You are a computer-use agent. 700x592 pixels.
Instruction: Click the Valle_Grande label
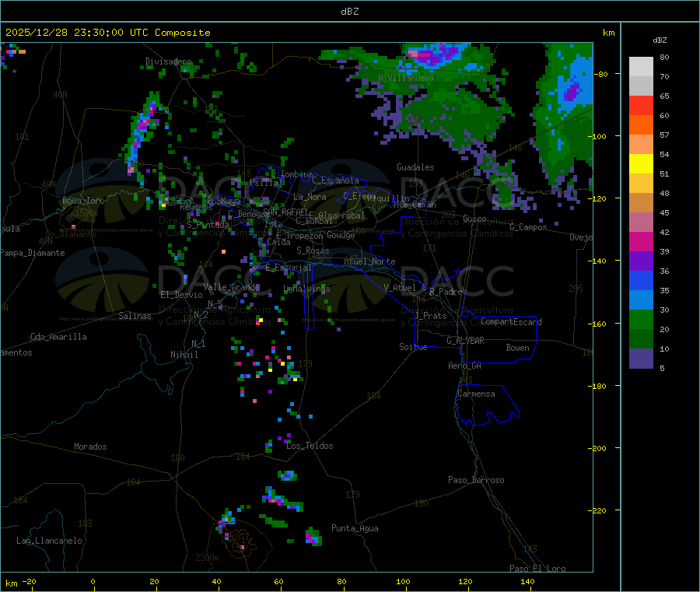[x=231, y=286]
